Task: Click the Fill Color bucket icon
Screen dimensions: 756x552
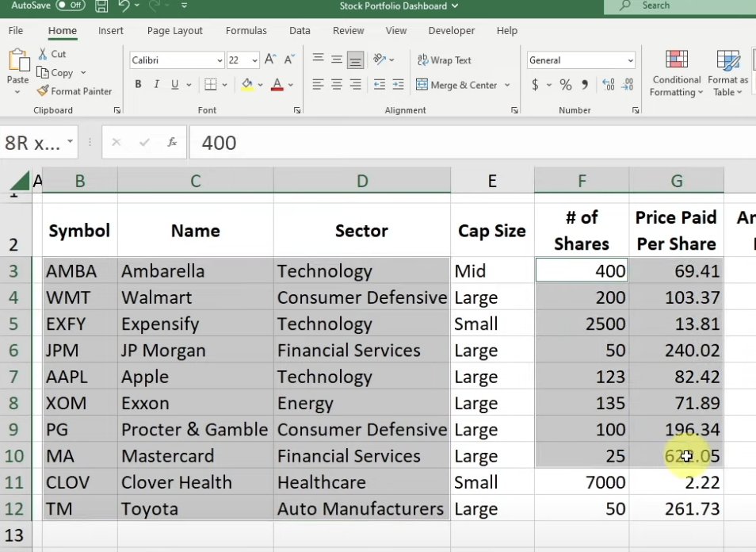Action: click(x=247, y=84)
